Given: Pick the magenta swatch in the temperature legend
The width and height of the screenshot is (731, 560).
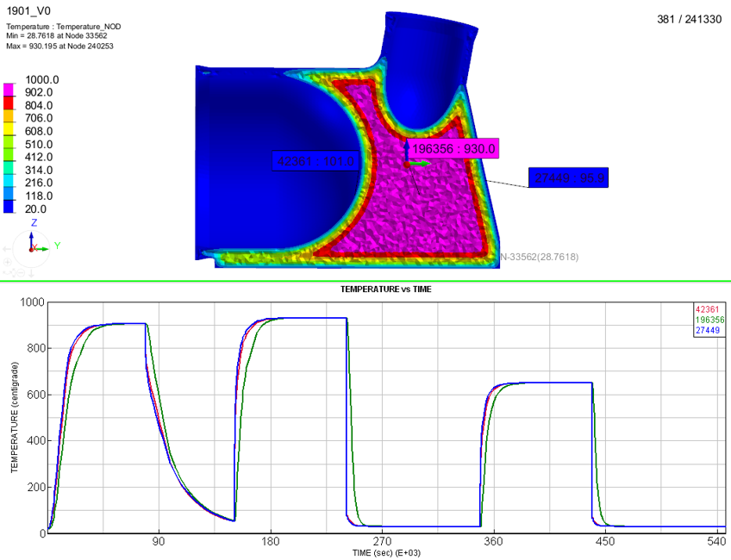Looking at the screenshot, I should click(9, 88).
